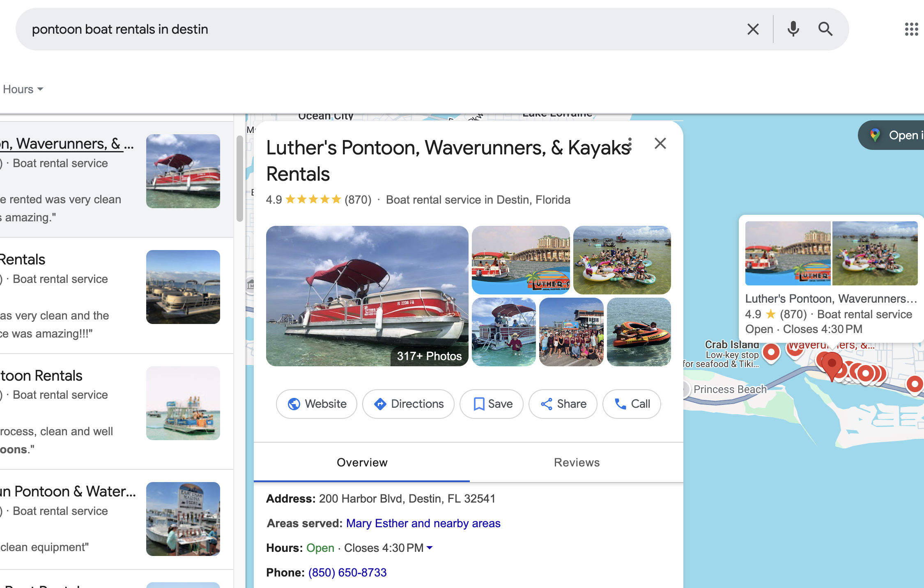924x588 pixels.
Task: Open Mary Esther and nearby areas link
Action: click(x=423, y=523)
